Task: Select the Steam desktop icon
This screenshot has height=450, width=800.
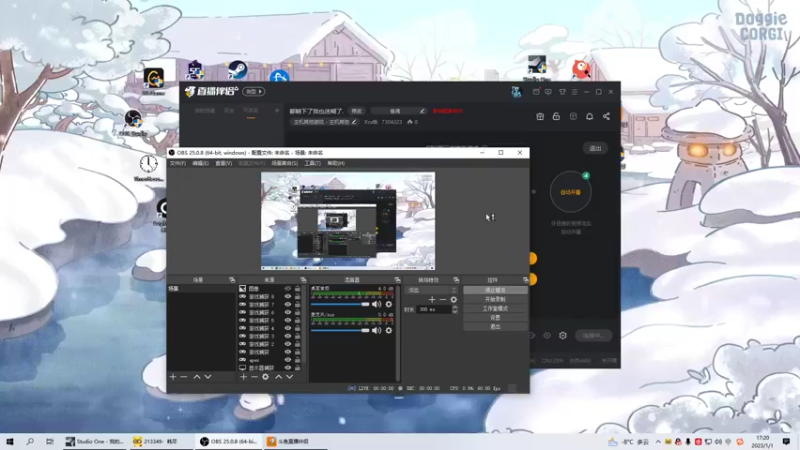Action: pos(237,70)
